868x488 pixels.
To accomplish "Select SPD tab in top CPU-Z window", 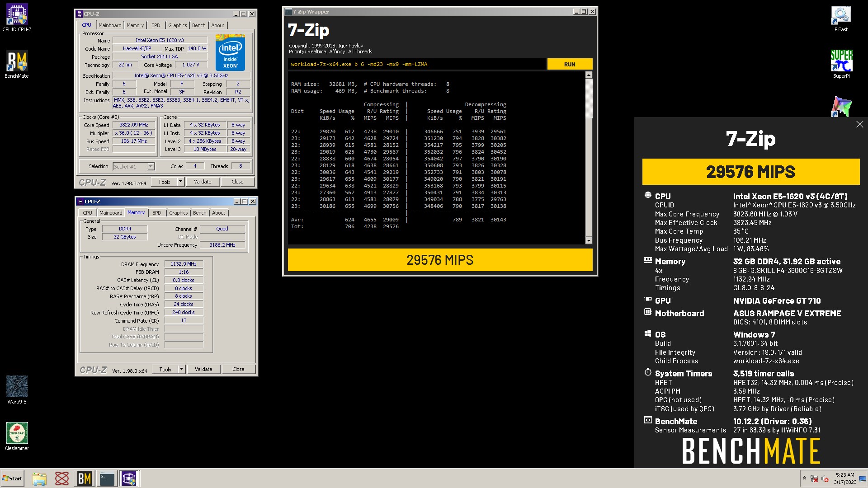I will pos(156,25).
